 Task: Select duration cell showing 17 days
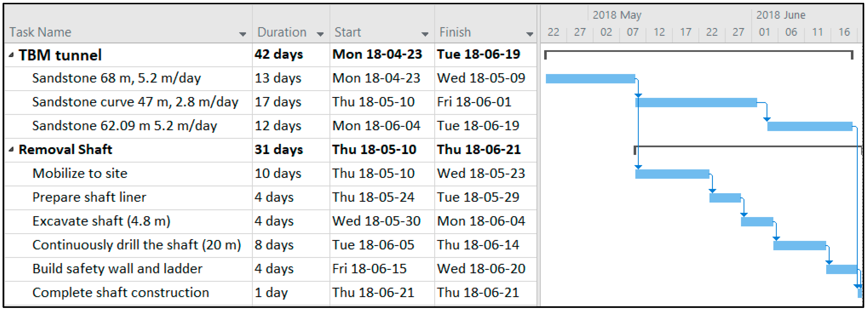coord(278,102)
